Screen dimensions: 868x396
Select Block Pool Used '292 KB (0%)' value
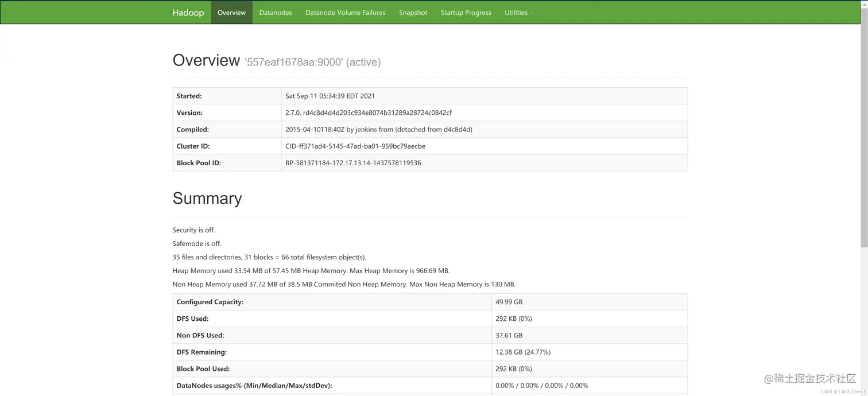pyautogui.click(x=514, y=368)
